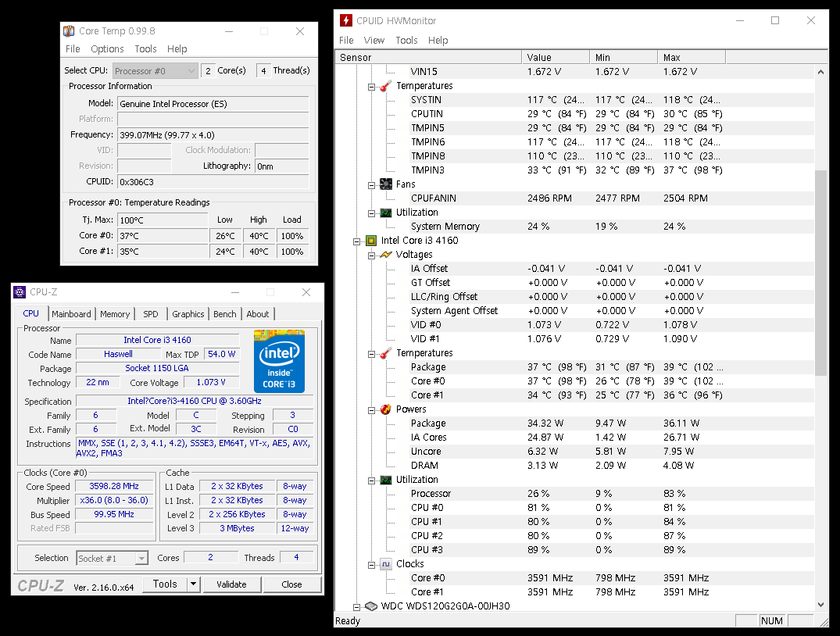This screenshot has width=840, height=636.
Task: Click the Fans node icon
Action: coord(386,184)
